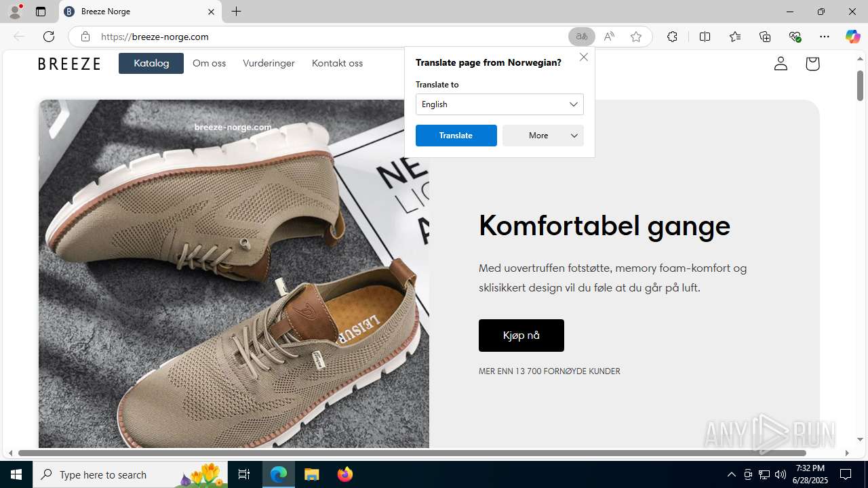Open a new tab with plus button

236,12
